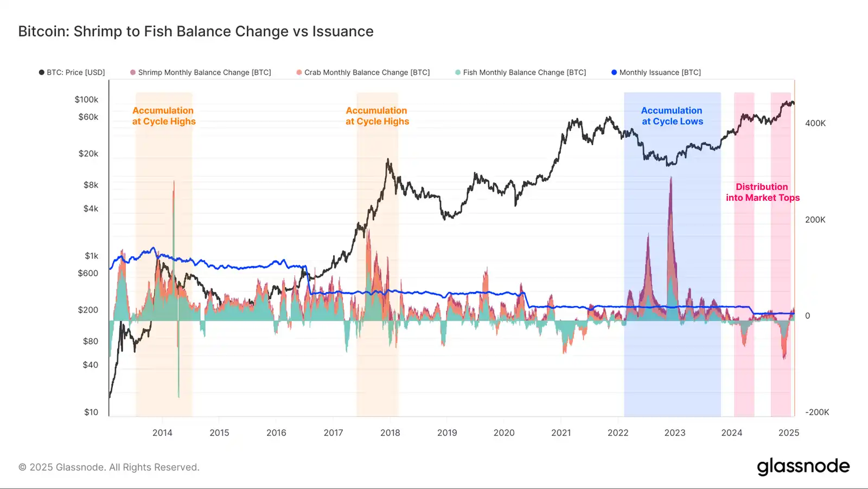Click the pink Shrimp legend dot
The width and height of the screenshot is (868, 489).
pyautogui.click(x=133, y=72)
